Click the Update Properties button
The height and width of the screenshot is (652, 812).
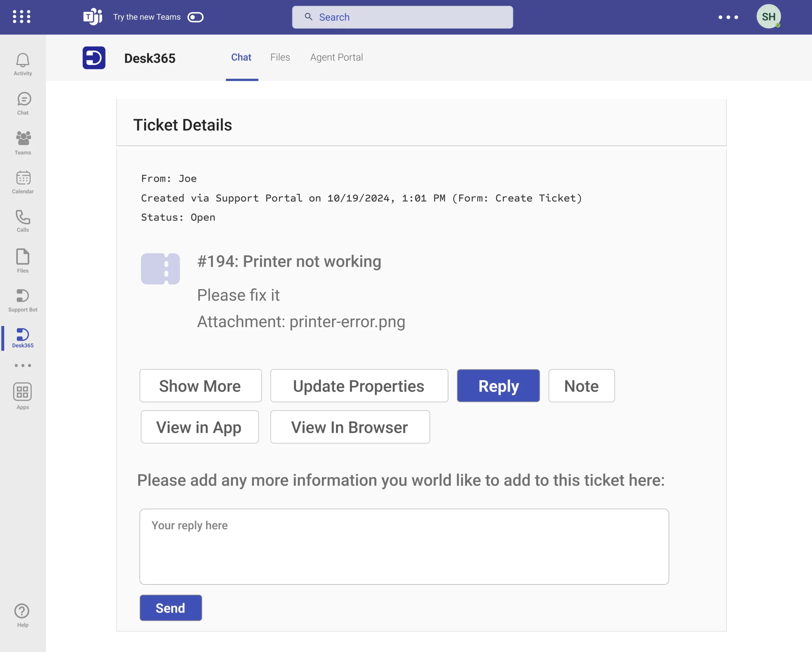tap(359, 386)
